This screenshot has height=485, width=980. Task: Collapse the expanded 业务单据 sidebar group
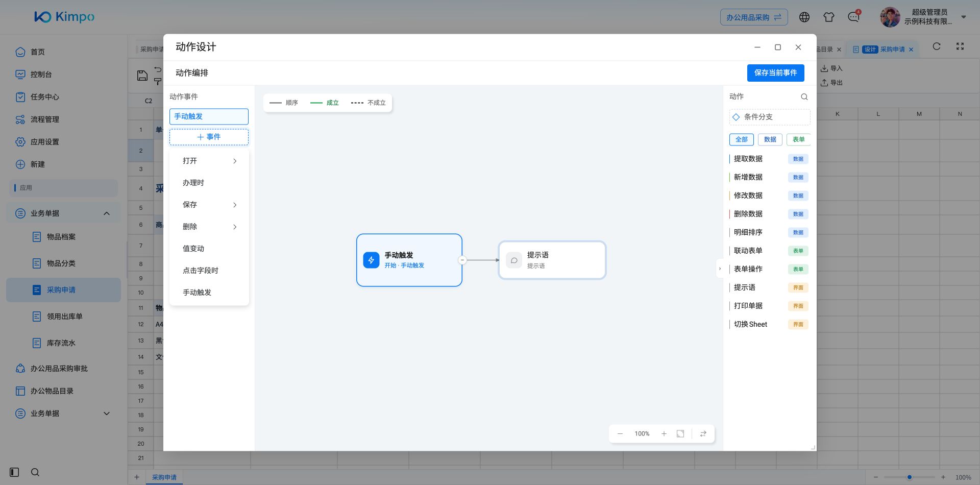[107, 213]
